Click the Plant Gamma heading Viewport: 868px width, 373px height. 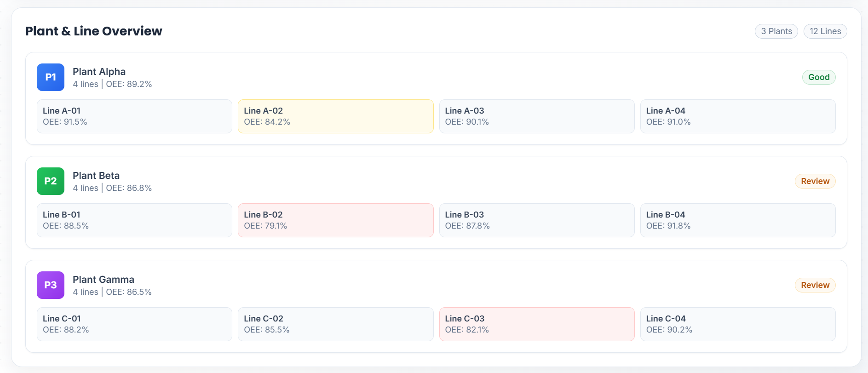[103, 280]
